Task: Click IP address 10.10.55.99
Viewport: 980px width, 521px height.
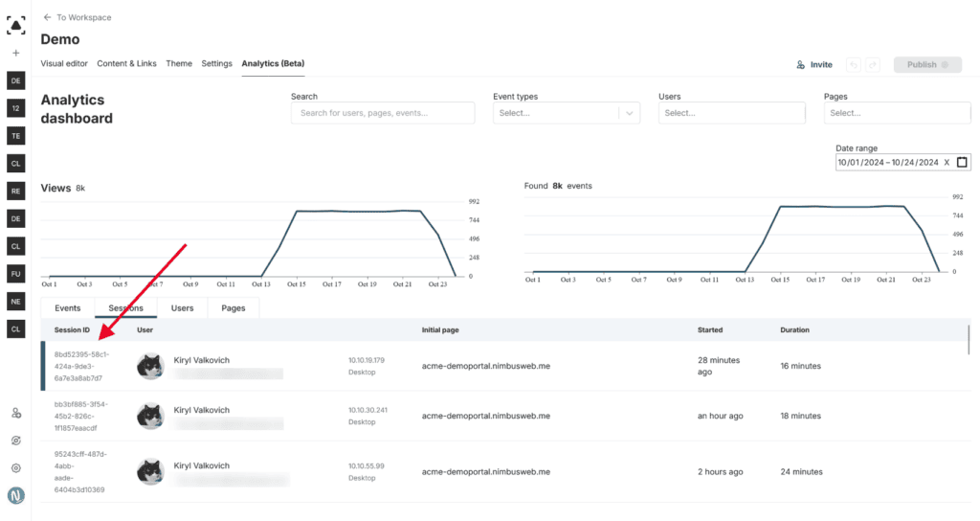Action: click(x=367, y=466)
